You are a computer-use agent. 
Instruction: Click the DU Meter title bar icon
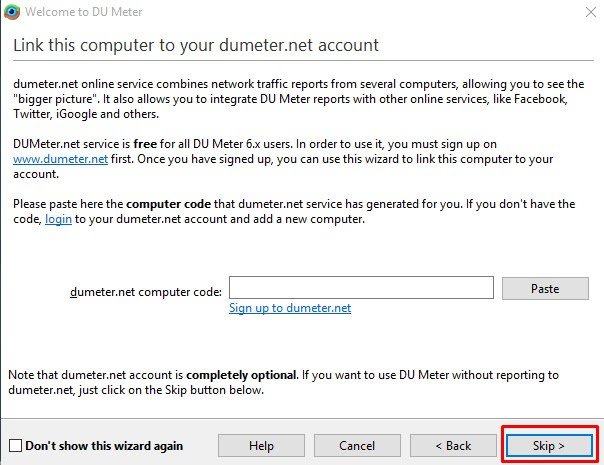click(12, 14)
